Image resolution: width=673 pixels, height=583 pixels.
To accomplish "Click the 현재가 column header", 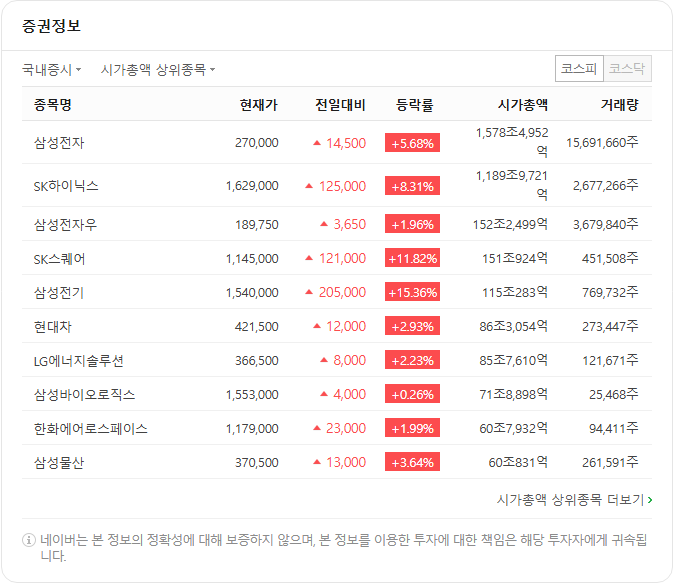I will pyautogui.click(x=259, y=104).
